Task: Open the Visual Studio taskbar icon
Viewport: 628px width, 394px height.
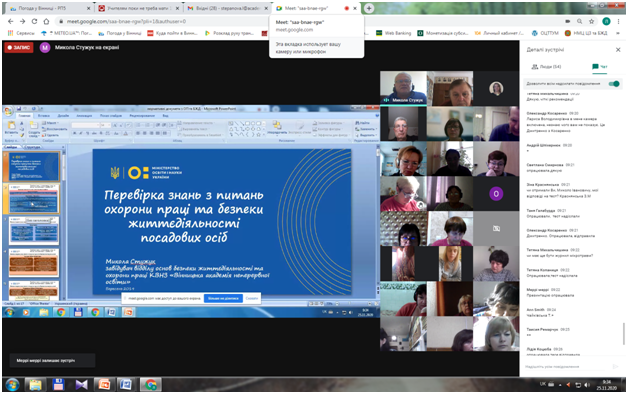Action: pos(82,385)
